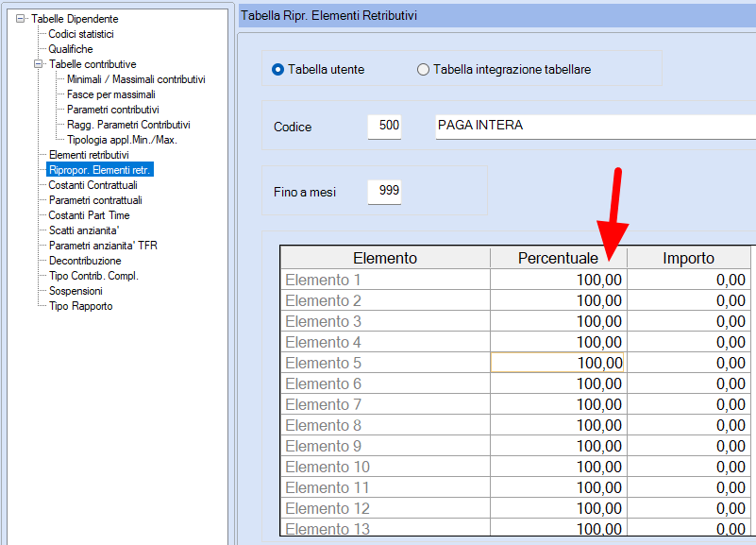
Task: Select Percentuale cell of Elemento 4
Action: (x=559, y=342)
